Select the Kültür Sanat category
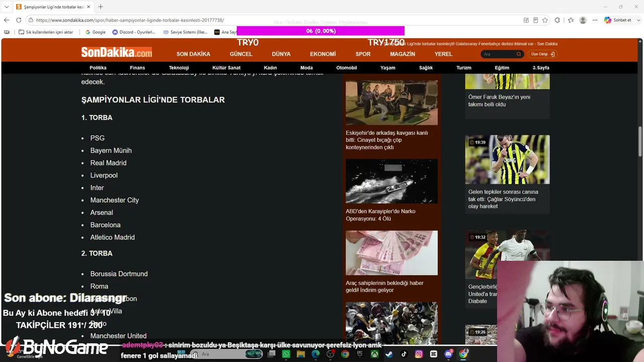Image resolution: width=644 pixels, height=362 pixels. tap(226, 68)
